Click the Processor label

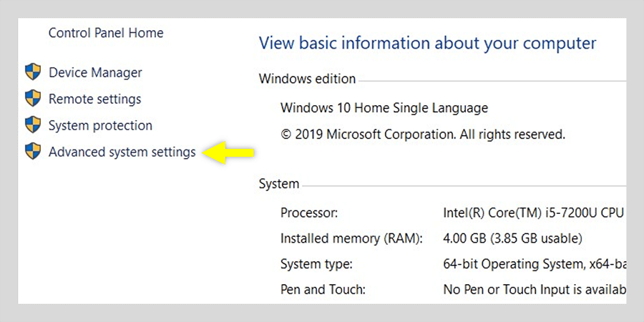tap(309, 213)
